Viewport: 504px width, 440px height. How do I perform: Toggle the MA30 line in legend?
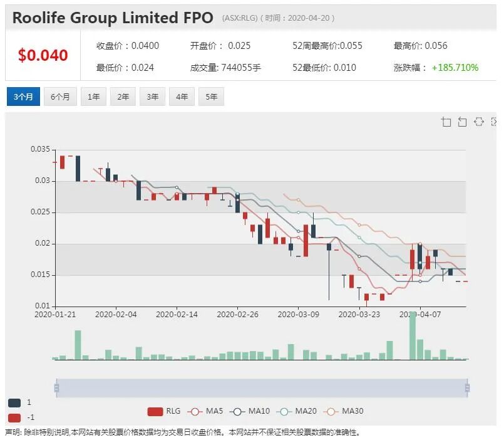(x=343, y=411)
